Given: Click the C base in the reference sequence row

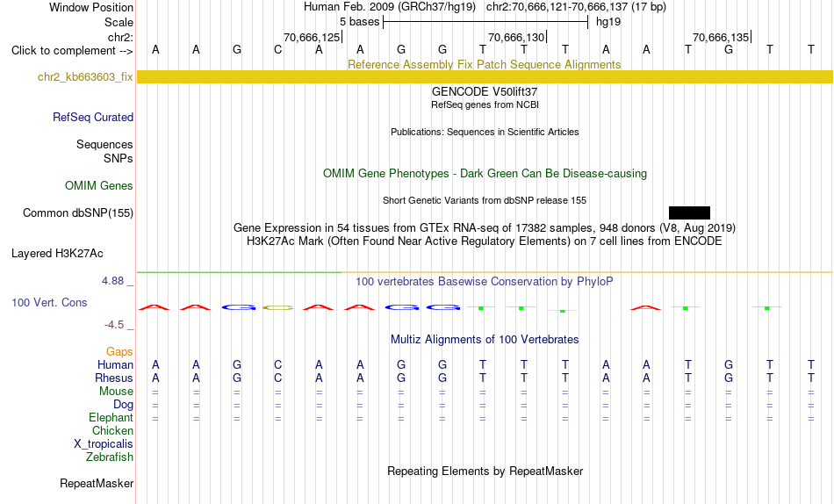Looking at the screenshot, I should (277, 49).
